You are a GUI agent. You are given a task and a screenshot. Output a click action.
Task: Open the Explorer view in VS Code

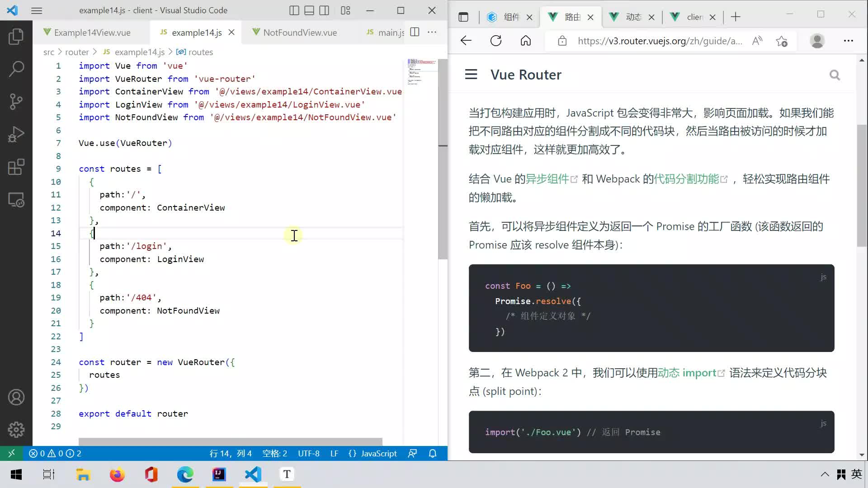tap(16, 36)
